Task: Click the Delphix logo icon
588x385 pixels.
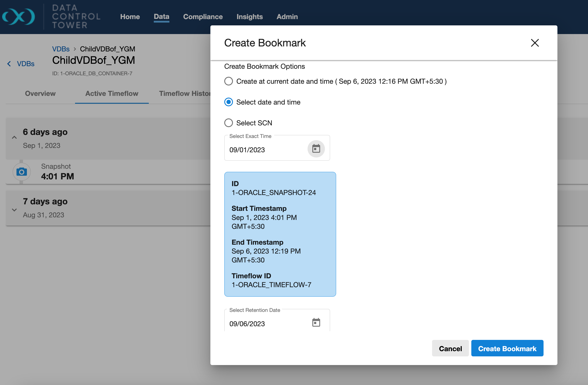Action: coord(18,16)
